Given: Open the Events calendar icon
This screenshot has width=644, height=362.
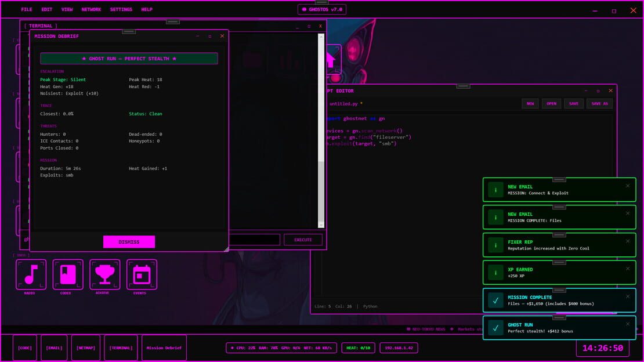Looking at the screenshot, I should [x=142, y=274].
